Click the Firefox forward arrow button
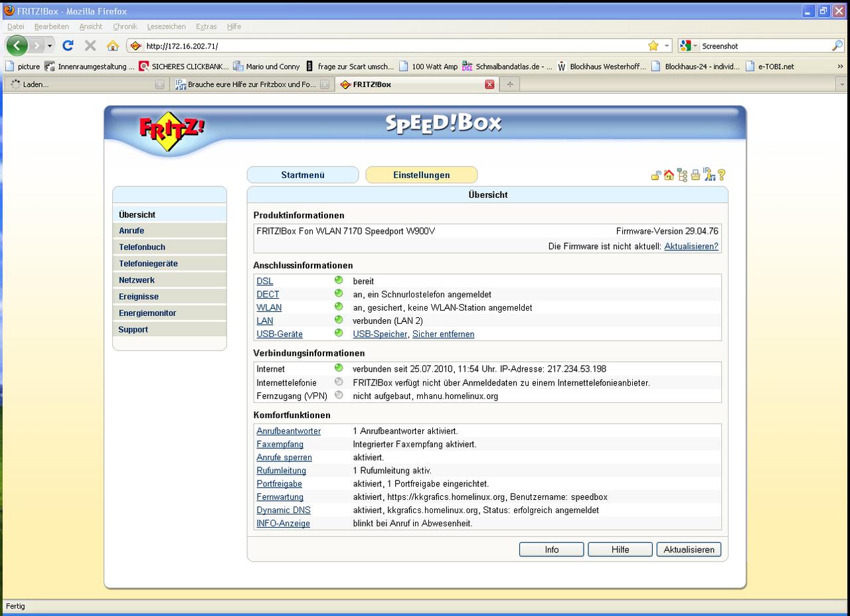 (x=37, y=46)
